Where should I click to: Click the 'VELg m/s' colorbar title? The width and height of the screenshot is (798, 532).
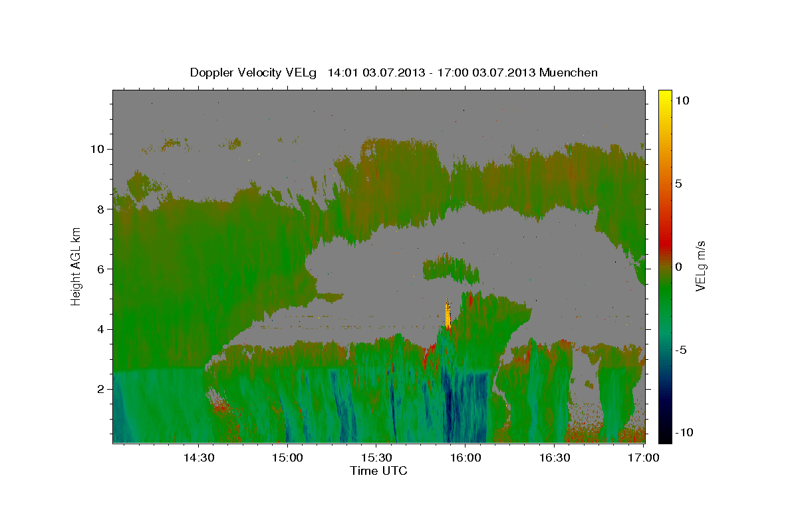point(702,267)
